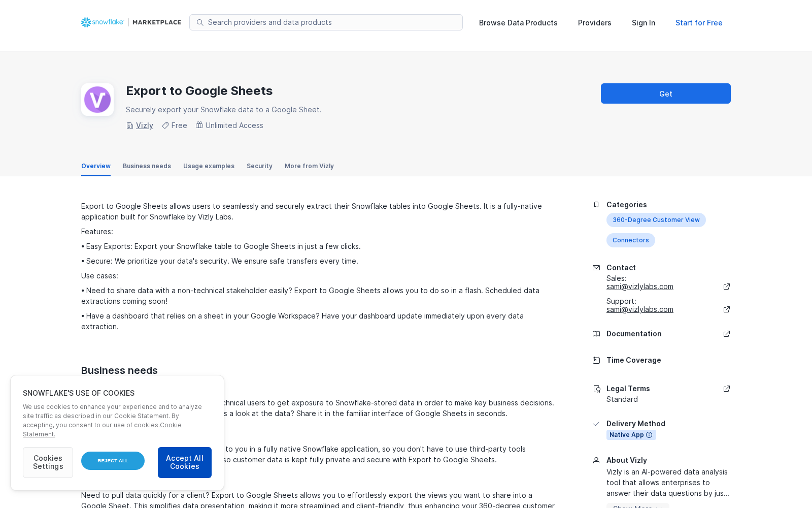Screen dimensions: 812x508
Task: Switch to the Security tab
Action: (259, 166)
